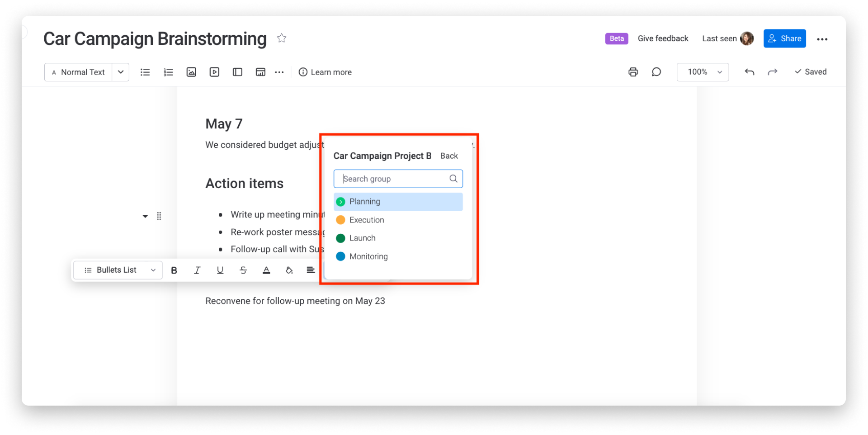Viewport: 868px width, 435px height.
Task: Focus the Search group field
Action: [x=398, y=179]
